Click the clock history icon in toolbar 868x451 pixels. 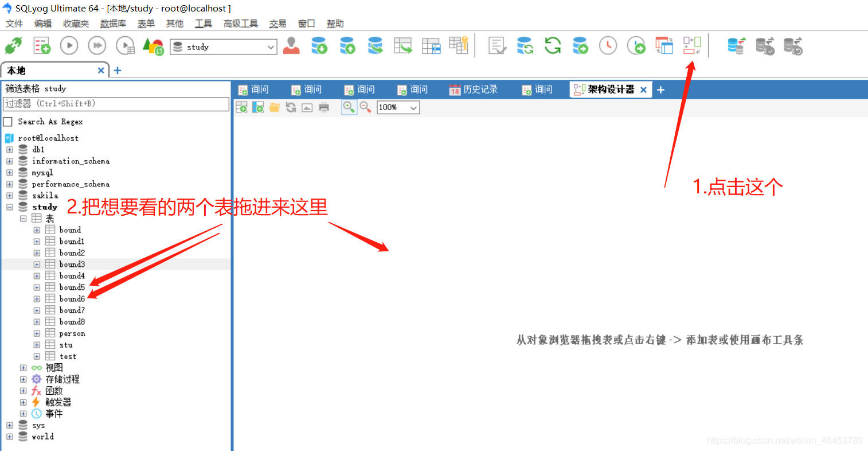tap(608, 45)
